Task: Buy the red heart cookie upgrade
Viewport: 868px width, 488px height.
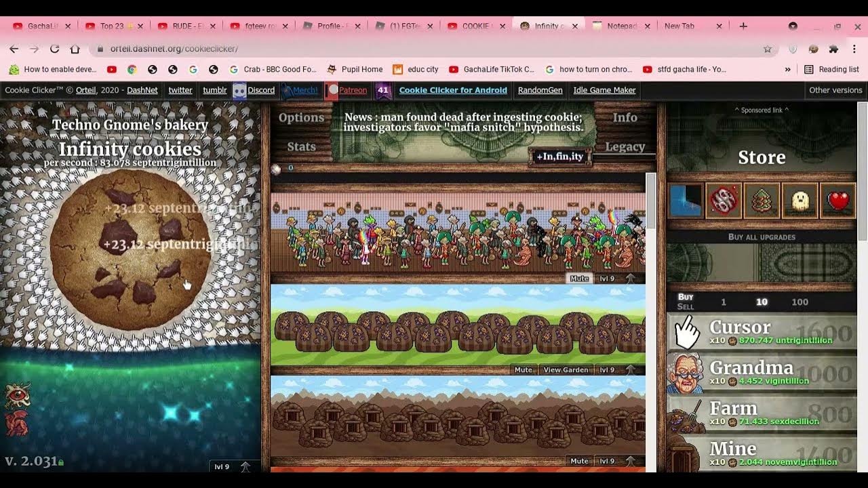Action: (837, 201)
